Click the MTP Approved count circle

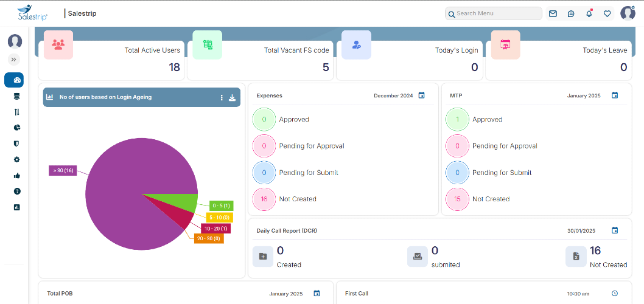457,119
